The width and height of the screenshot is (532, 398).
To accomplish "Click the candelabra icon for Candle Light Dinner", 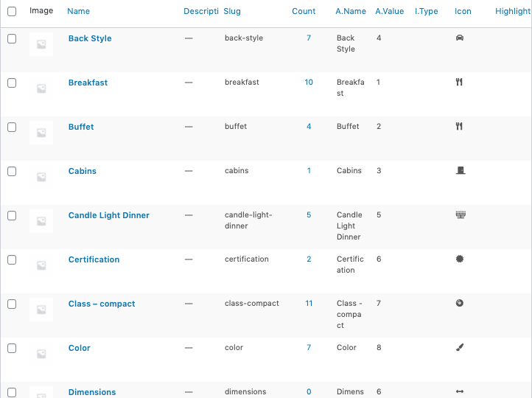I will 461,214.
